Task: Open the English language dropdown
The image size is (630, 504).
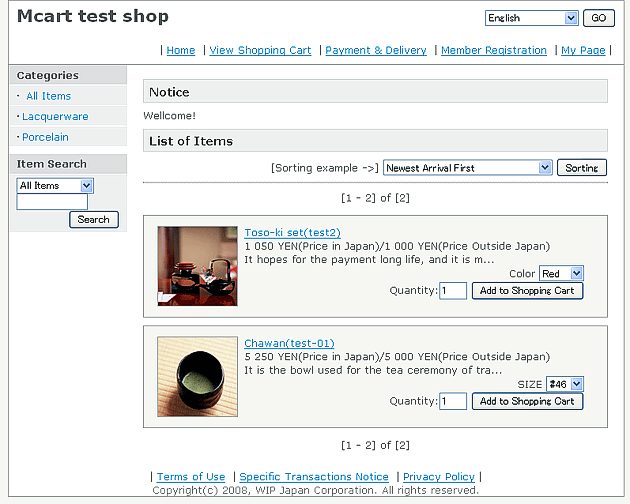Action: point(531,18)
